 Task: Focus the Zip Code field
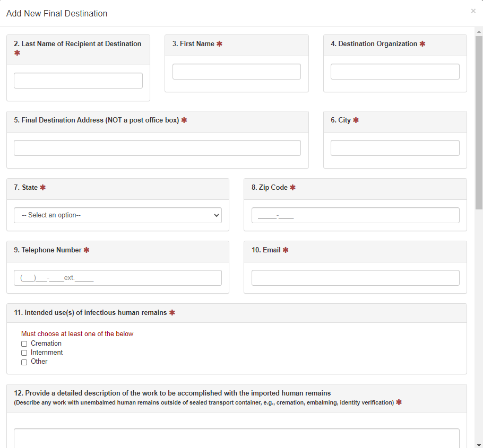tap(355, 215)
